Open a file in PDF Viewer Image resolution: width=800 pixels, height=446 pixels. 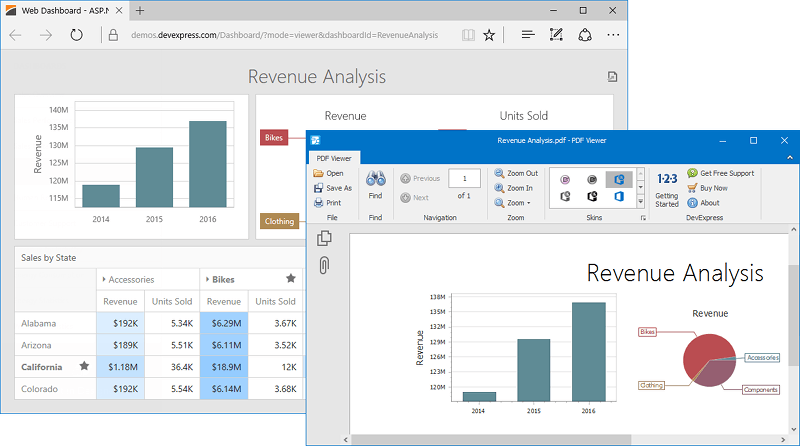328,174
